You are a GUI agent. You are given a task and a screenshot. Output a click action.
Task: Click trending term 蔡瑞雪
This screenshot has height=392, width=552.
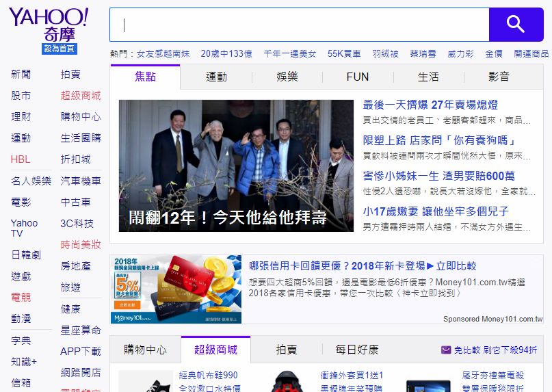[x=423, y=54]
